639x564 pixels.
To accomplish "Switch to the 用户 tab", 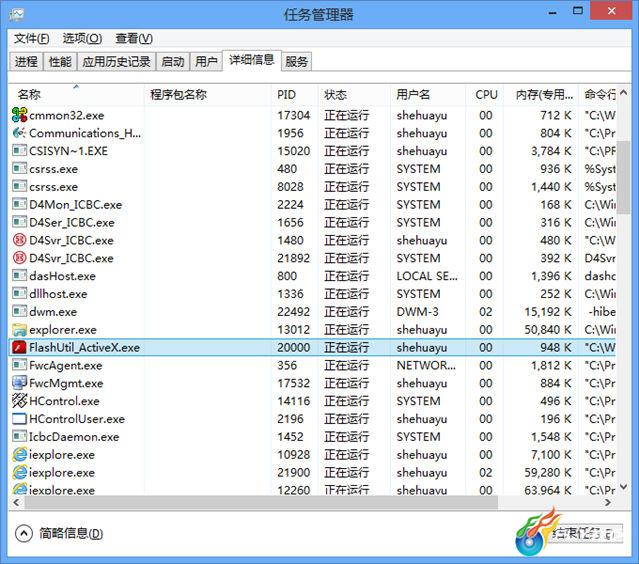I will pyautogui.click(x=206, y=62).
